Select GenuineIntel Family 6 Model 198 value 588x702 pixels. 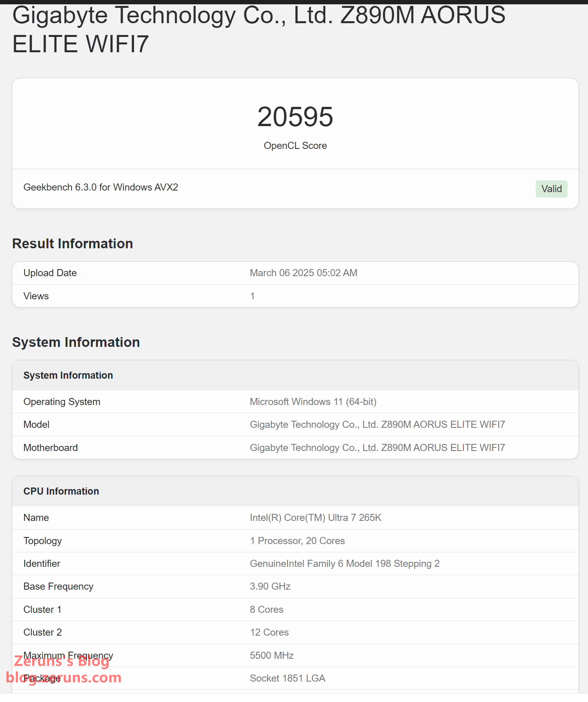tap(344, 564)
